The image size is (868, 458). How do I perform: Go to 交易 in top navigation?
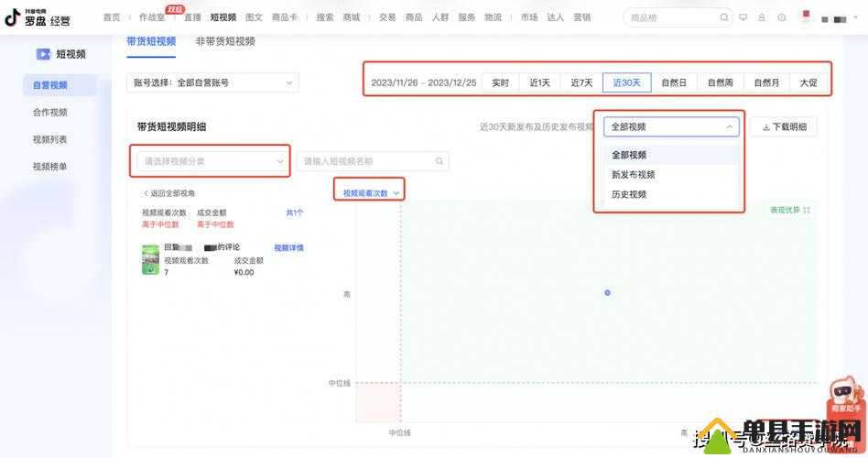point(387,17)
